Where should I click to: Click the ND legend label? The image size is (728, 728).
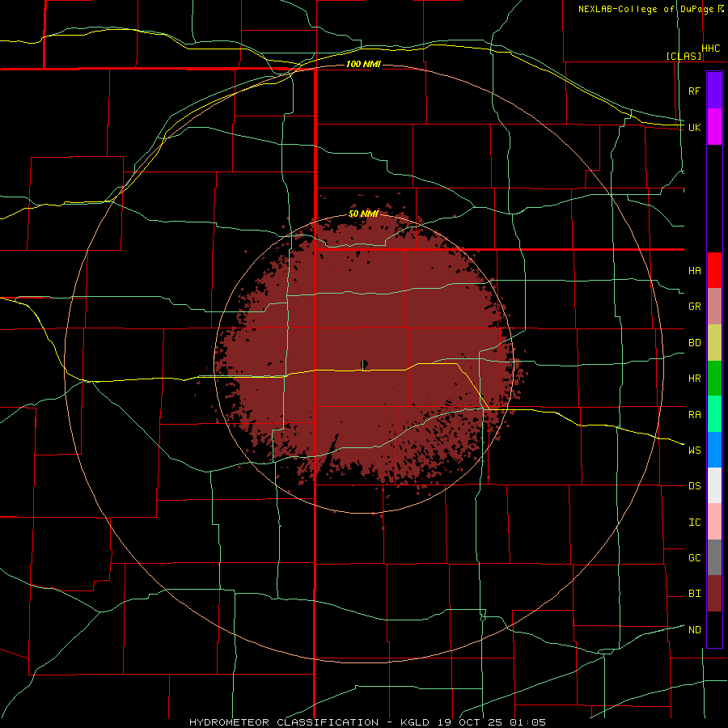click(694, 630)
